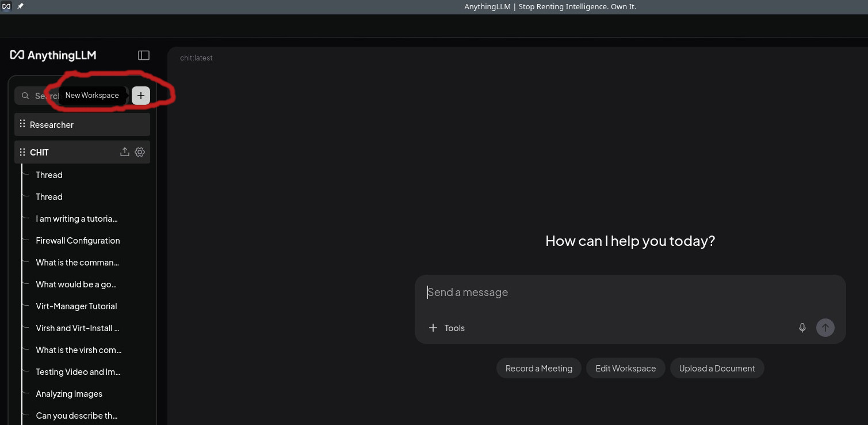Open the "What would be a go…" thread
This screenshot has height=425, width=868.
coord(76,284)
